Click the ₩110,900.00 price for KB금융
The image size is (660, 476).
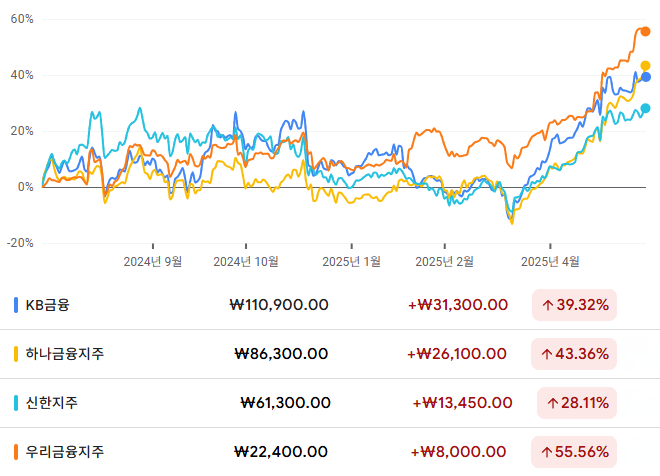click(x=278, y=304)
